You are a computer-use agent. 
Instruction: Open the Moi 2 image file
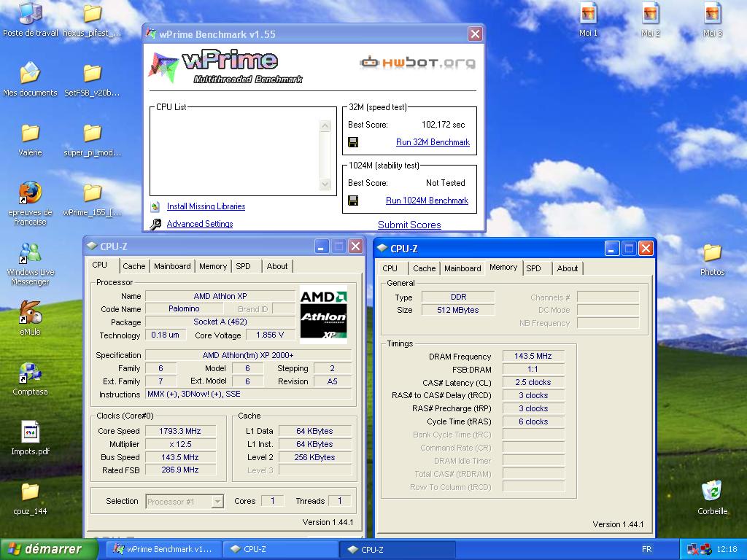click(650, 13)
